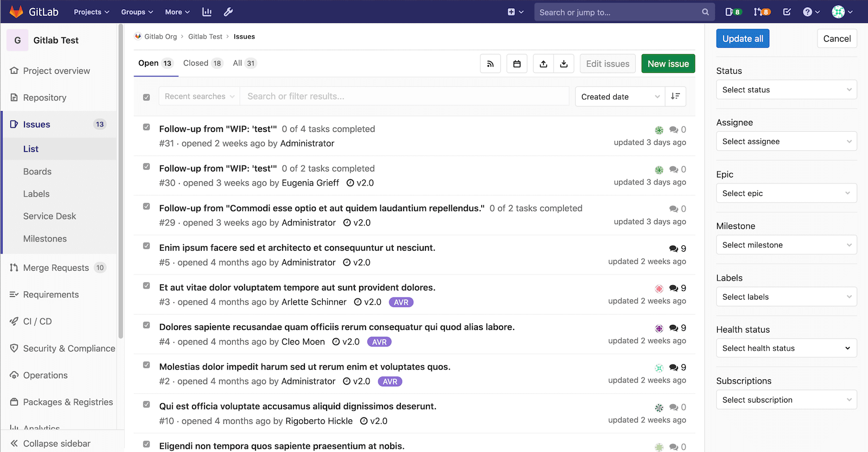Open the Select milestone dropdown
The width and height of the screenshot is (868, 452).
coord(786,245)
